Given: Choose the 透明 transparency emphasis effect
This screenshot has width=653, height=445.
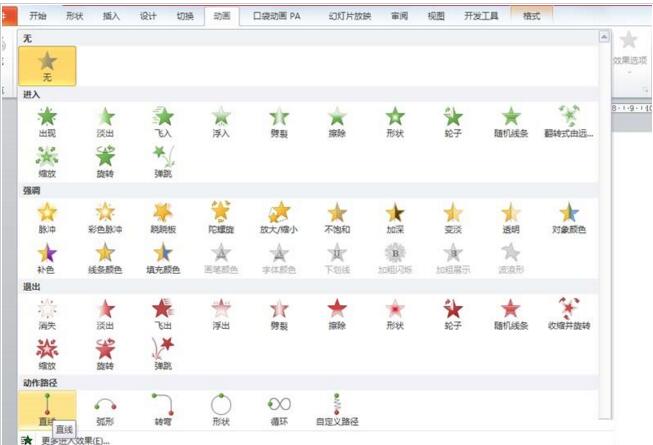Looking at the screenshot, I should click(x=511, y=218).
